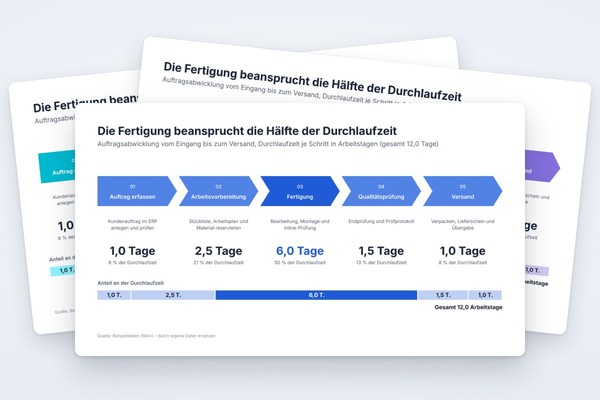
Task: Click the highlighted blue '6,0 Tage' value
Action: (300, 251)
